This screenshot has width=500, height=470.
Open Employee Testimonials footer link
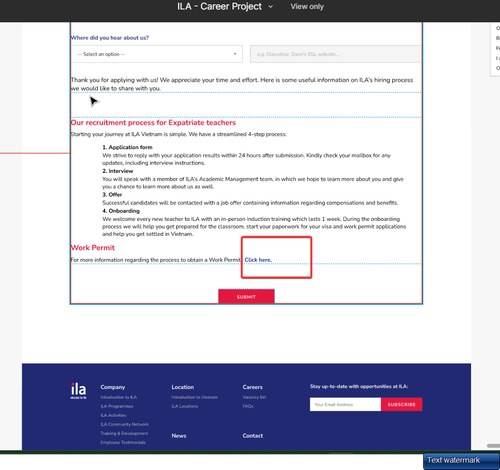pos(123,442)
